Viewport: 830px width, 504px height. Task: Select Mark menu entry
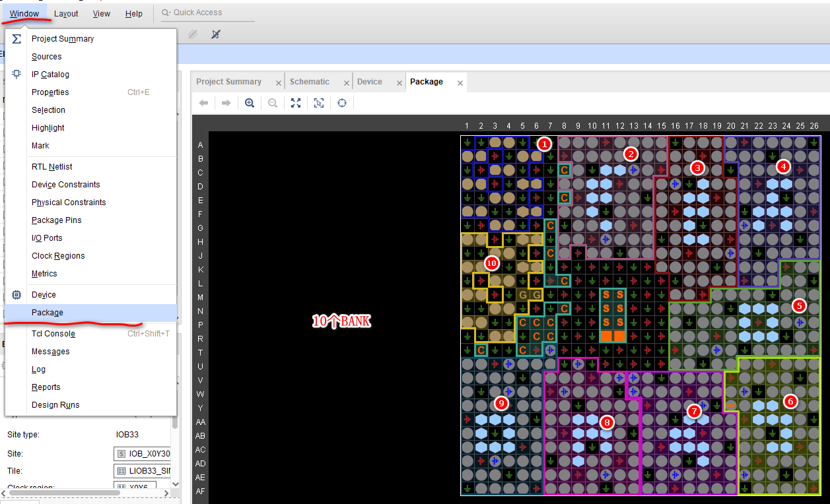click(90, 146)
